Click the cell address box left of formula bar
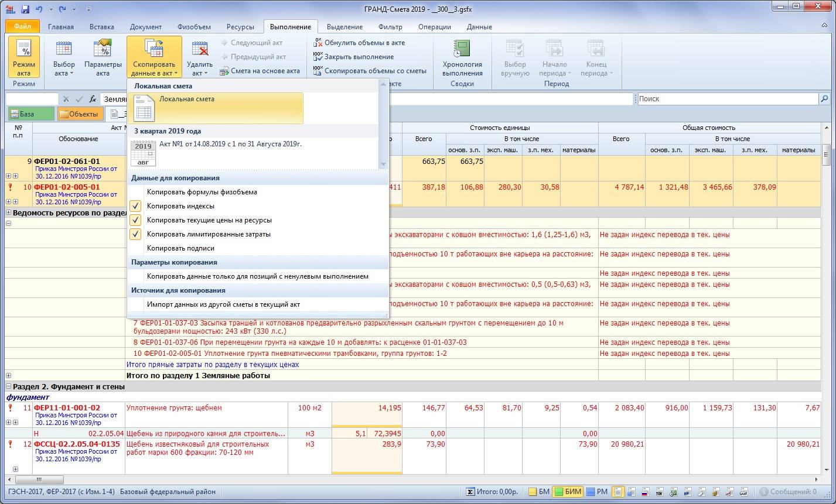The width and height of the screenshot is (836, 504). click(32, 99)
